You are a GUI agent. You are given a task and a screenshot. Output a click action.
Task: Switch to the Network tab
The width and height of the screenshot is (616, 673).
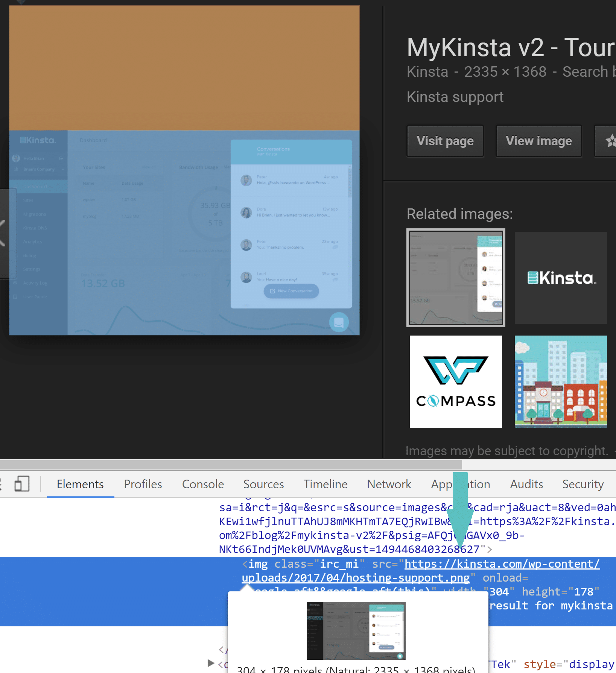pyautogui.click(x=389, y=484)
